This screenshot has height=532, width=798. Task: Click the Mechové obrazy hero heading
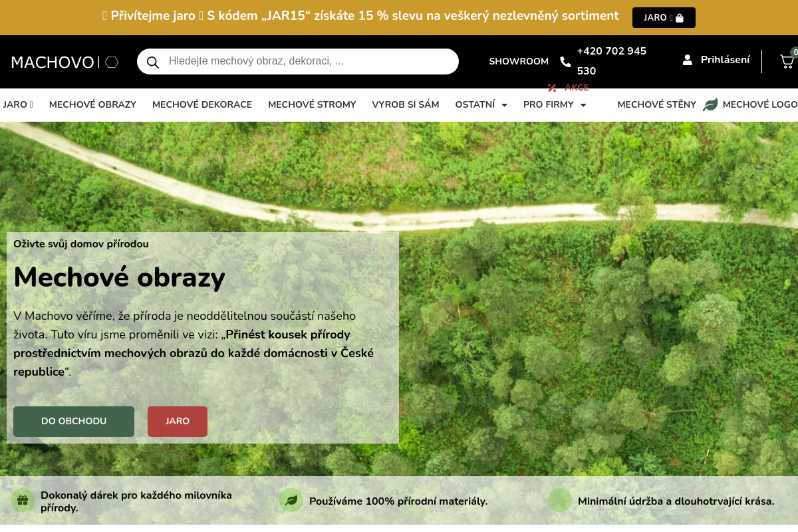click(x=120, y=277)
